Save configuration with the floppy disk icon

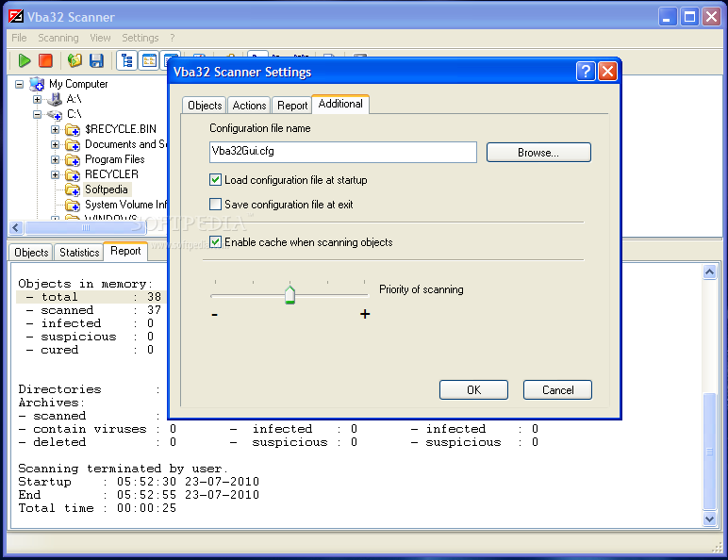[x=96, y=60]
